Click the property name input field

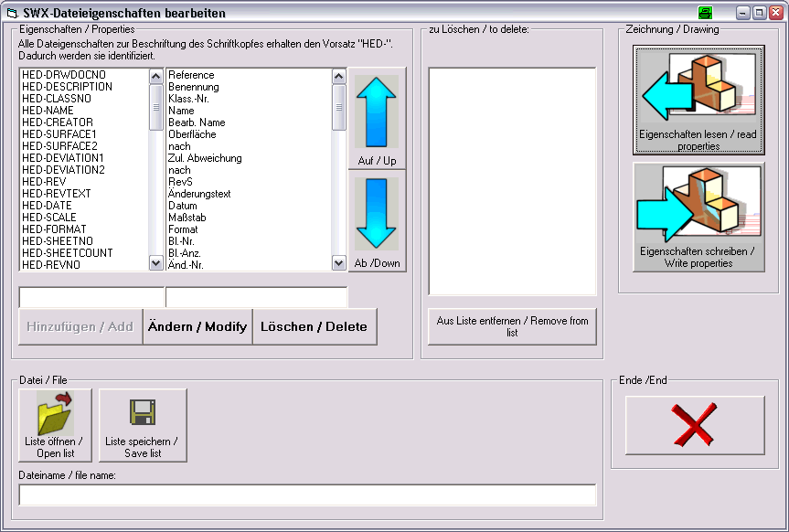point(91,297)
